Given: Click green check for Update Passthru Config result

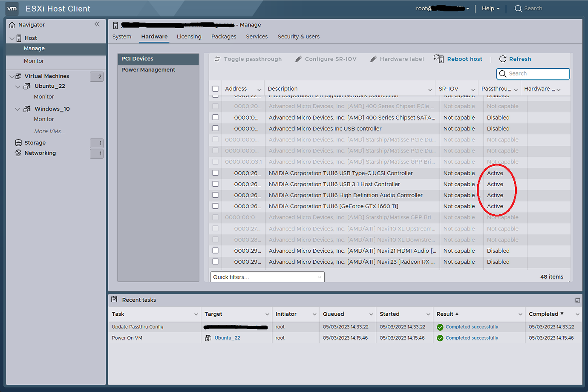Looking at the screenshot, I should [440, 327].
